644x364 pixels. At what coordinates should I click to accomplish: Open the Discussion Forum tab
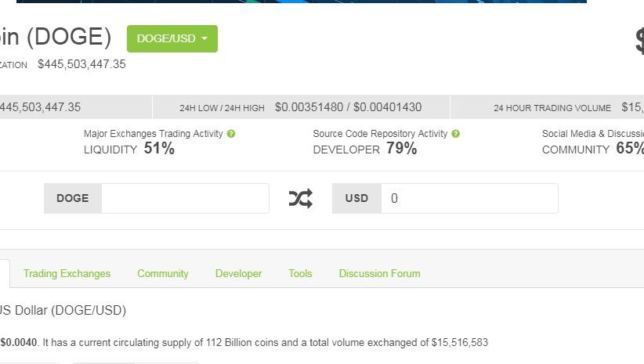[x=379, y=273]
